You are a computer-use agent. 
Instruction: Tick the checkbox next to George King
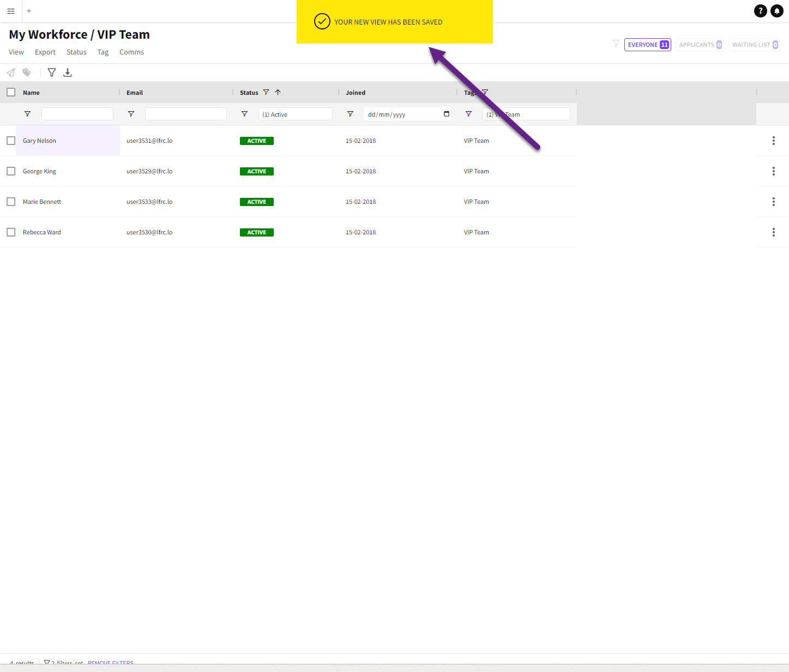tap(11, 171)
